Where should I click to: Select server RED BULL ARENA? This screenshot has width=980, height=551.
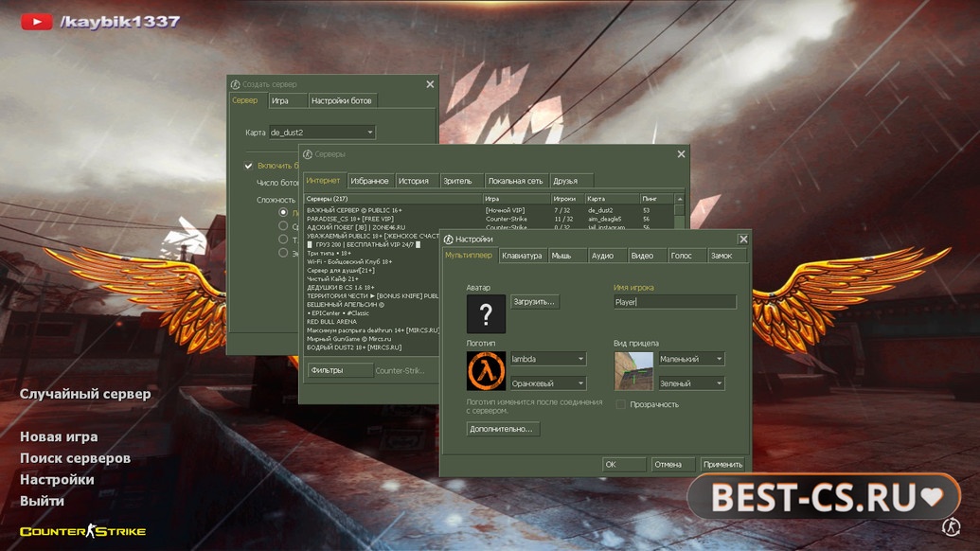[x=372, y=322]
